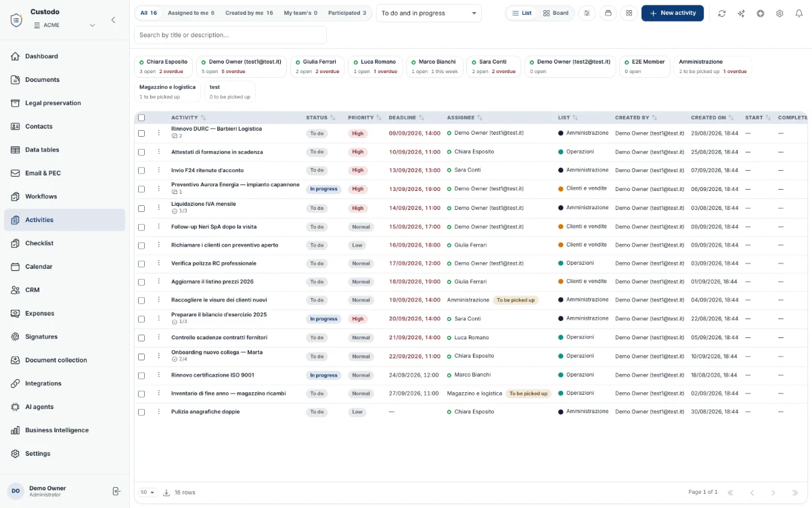Go to the Legal preservation section
The image size is (812, 508).
click(x=64, y=103)
